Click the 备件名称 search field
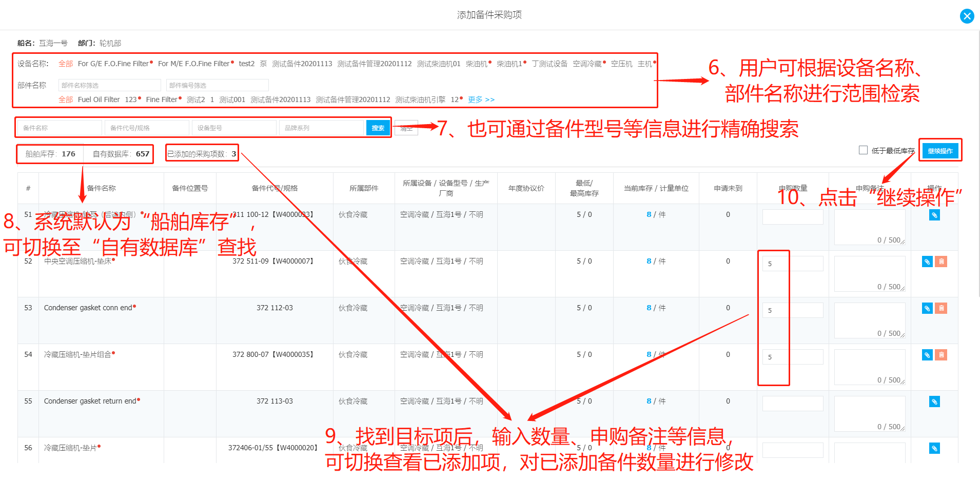 click(x=60, y=128)
